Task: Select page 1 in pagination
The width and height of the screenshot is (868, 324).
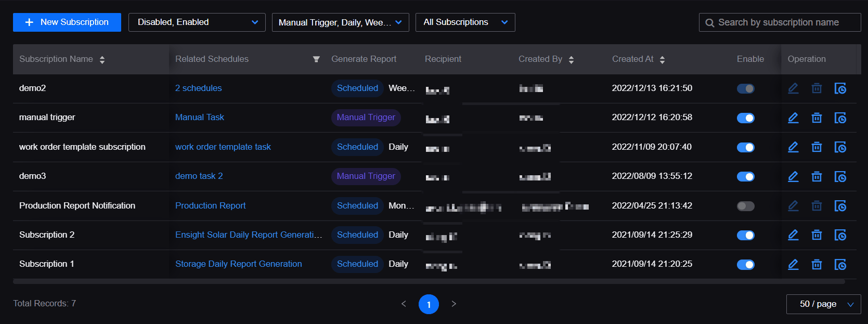Action: click(429, 304)
